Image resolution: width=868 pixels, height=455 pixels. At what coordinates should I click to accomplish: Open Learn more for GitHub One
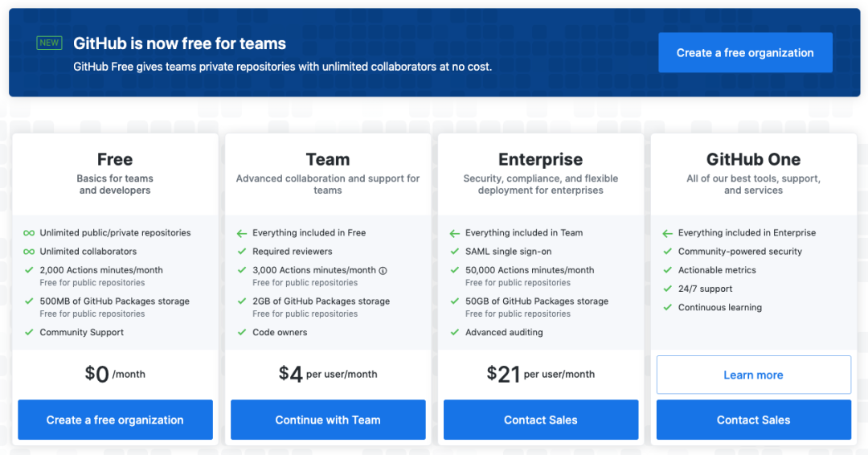point(753,375)
